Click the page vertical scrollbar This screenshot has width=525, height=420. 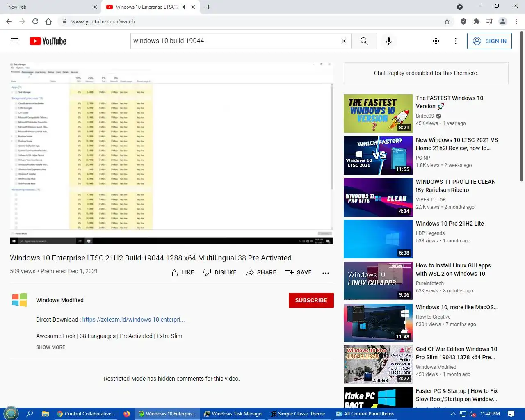click(x=522, y=107)
